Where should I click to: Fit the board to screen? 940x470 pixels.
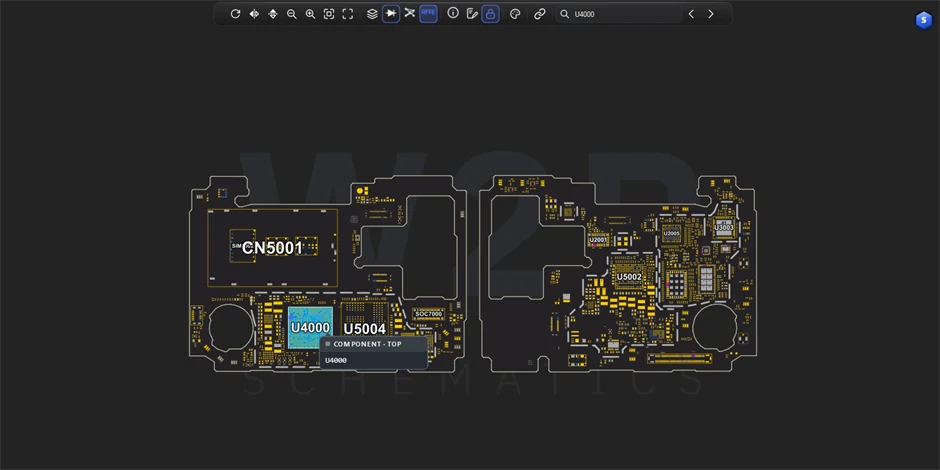(x=329, y=14)
